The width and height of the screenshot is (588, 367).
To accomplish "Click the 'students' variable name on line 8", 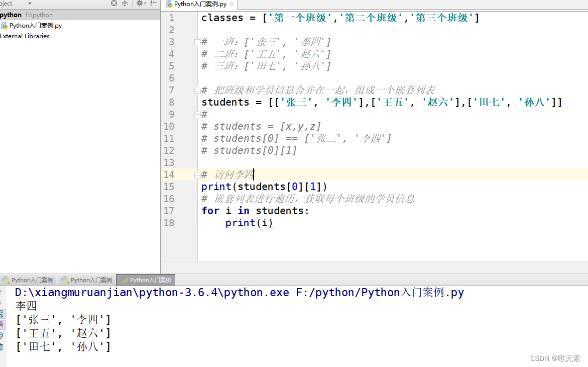I will (225, 102).
